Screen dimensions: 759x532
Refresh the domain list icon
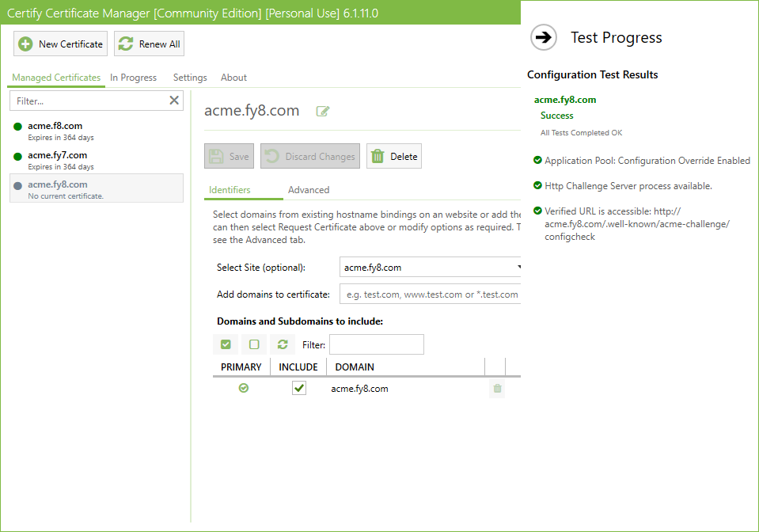coord(283,344)
